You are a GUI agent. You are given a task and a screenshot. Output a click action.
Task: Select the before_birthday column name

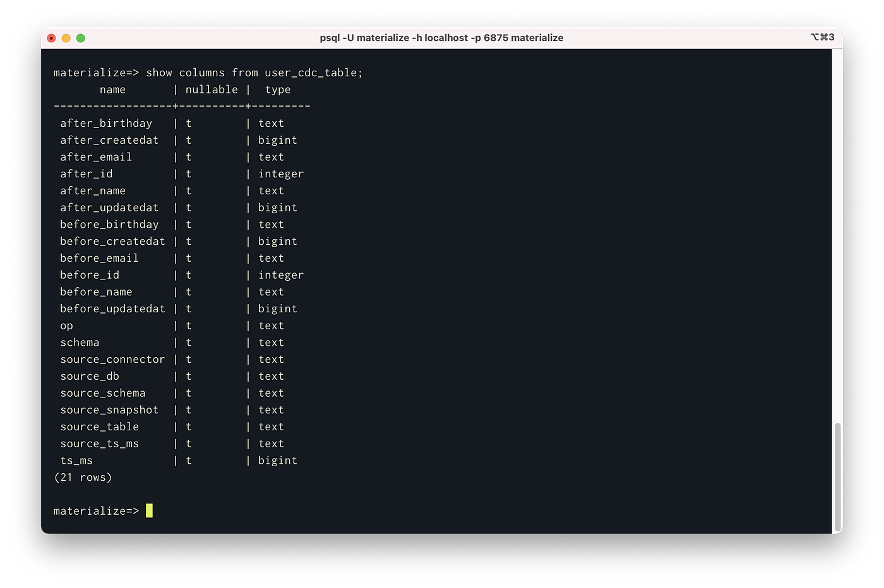click(109, 225)
